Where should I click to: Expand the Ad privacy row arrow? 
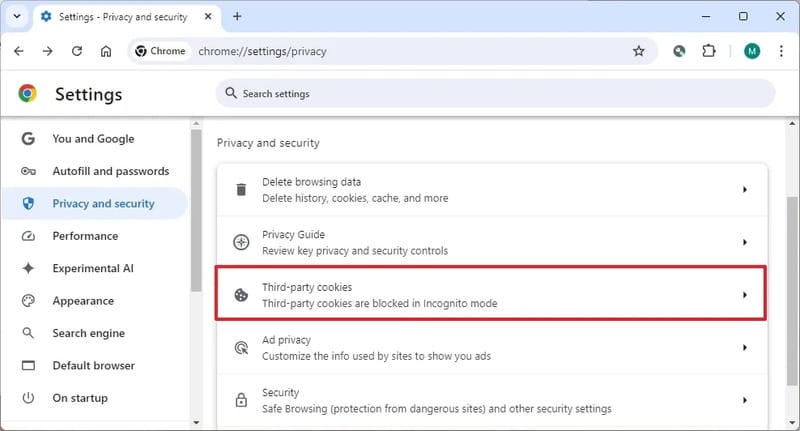click(745, 347)
